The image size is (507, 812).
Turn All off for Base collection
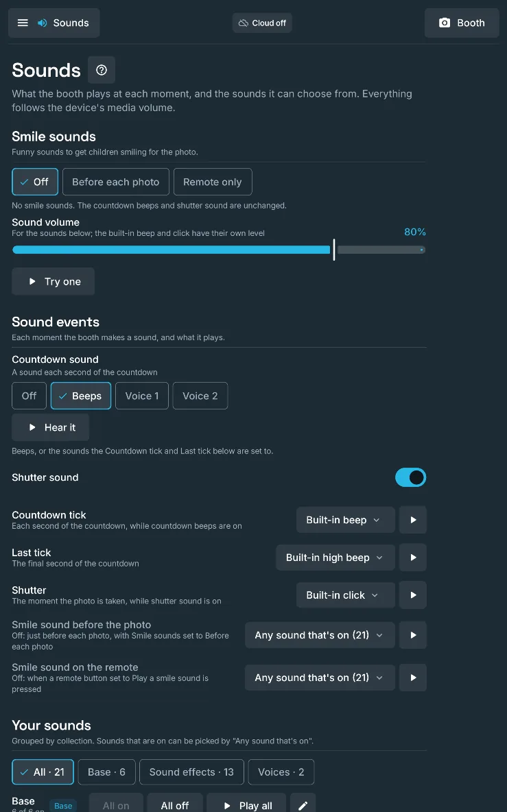(175, 803)
